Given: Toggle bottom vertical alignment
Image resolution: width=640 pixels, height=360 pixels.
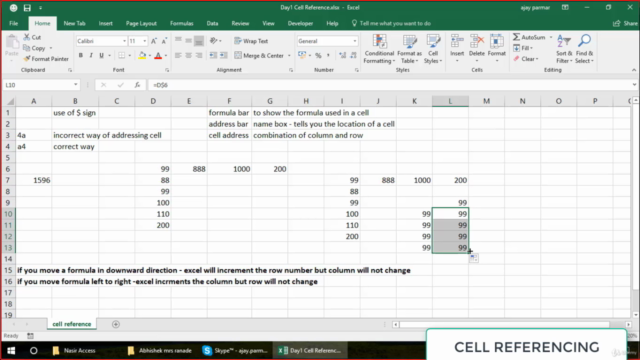Looking at the screenshot, I should pyautogui.click(x=199, y=41).
